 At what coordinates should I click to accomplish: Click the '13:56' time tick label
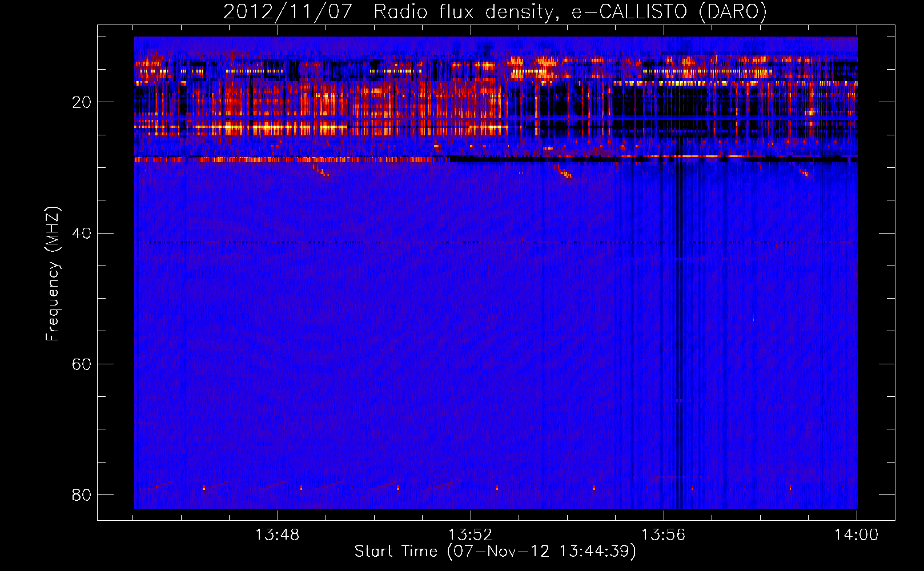click(x=663, y=535)
